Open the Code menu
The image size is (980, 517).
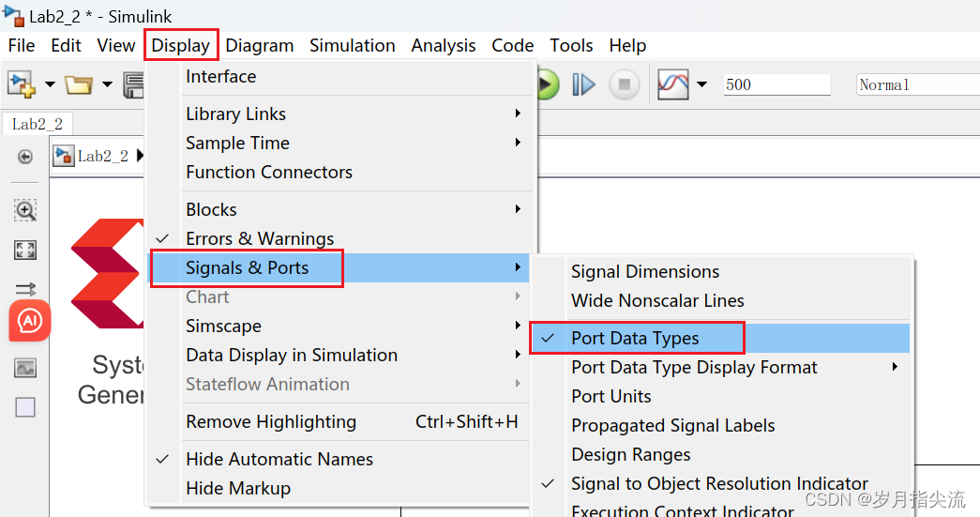point(512,46)
